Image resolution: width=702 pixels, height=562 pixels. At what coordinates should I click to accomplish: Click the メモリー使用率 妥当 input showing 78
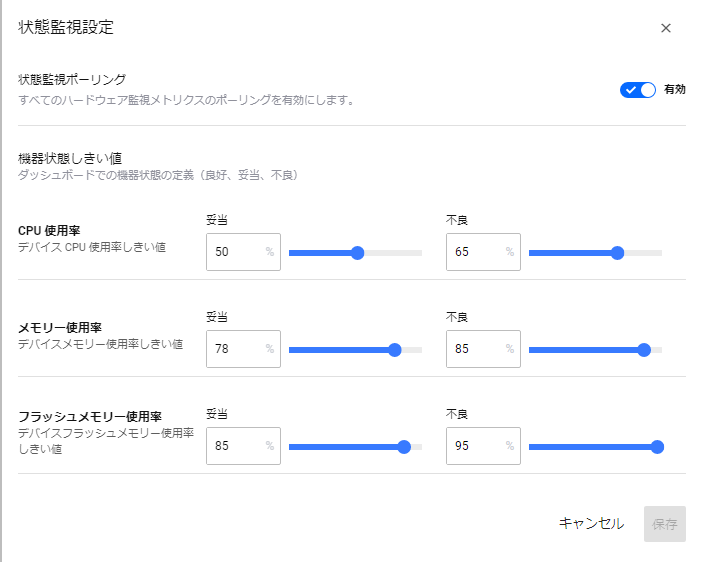[x=243, y=349]
